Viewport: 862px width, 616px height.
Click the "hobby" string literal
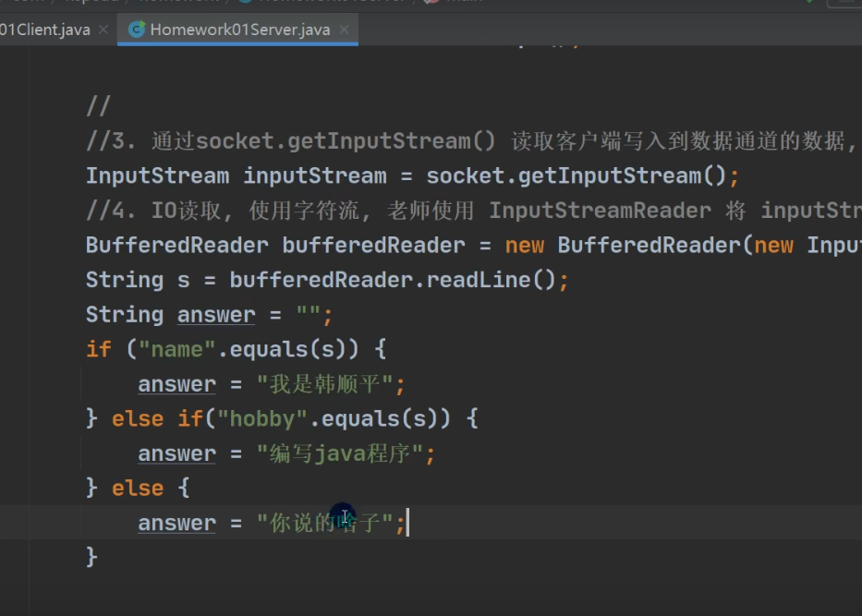click(x=262, y=418)
